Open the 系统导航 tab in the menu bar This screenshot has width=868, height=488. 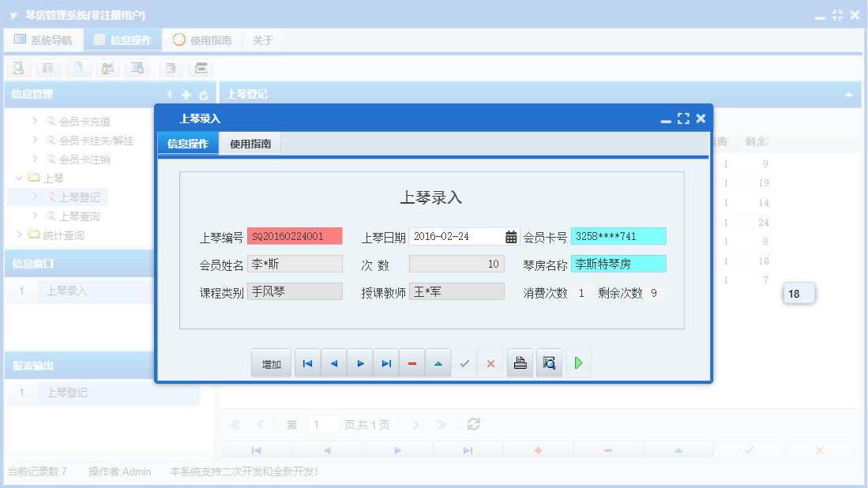(43, 39)
